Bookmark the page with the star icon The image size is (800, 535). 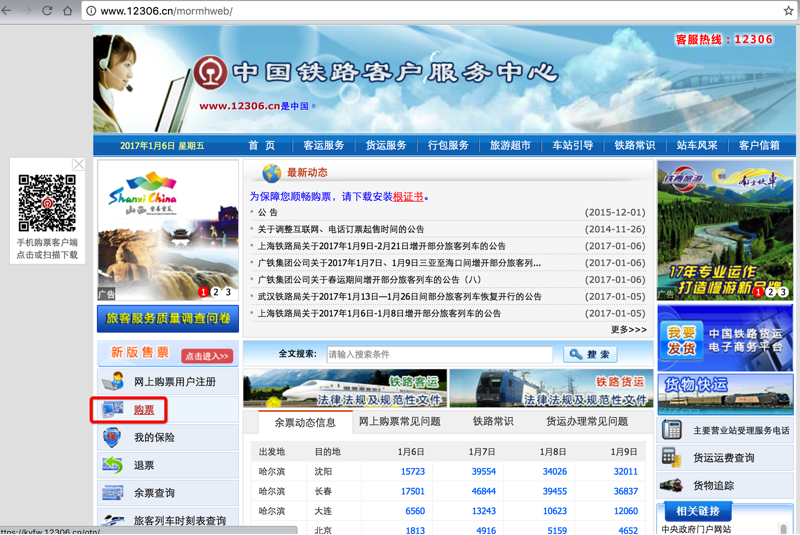[x=788, y=11]
